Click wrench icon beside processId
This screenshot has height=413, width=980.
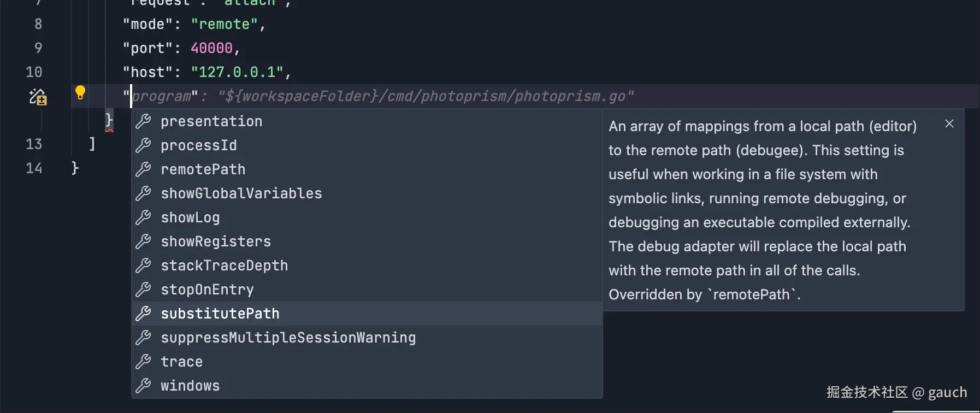tap(143, 145)
